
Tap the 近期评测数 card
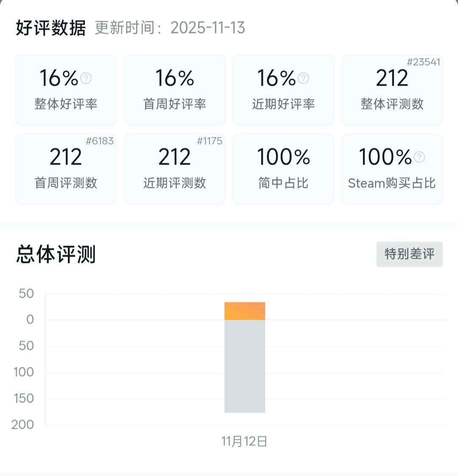[x=174, y=169]
